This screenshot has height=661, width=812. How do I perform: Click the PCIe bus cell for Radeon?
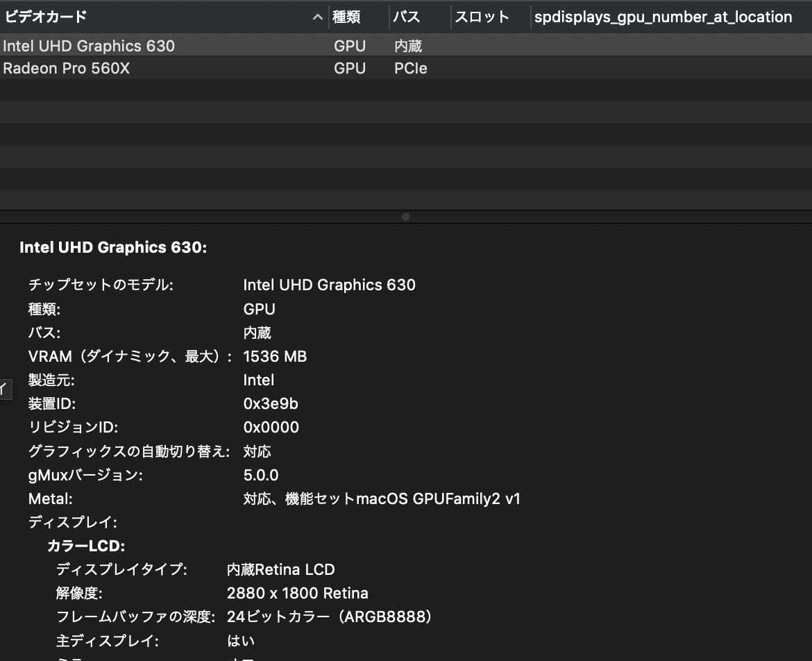[x=410, y=68]
